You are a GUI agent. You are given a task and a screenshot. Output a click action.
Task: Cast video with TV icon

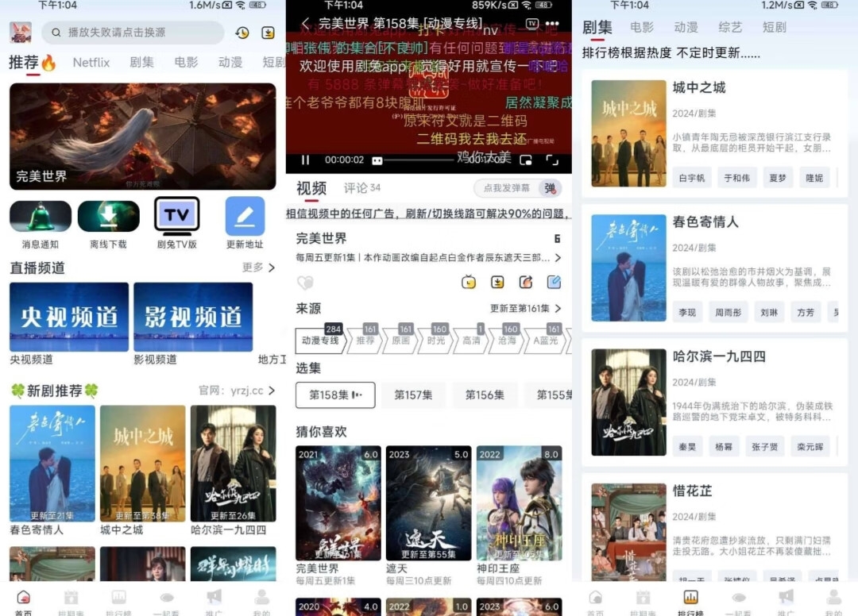pyautogui.click(x=531, y=24)
